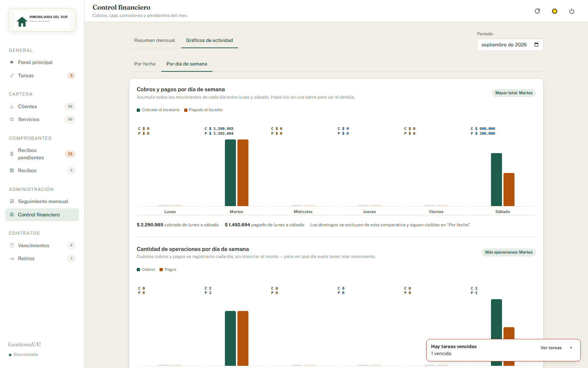Click the Lunes axis label in amounts chart

click(x=170, y=212)
